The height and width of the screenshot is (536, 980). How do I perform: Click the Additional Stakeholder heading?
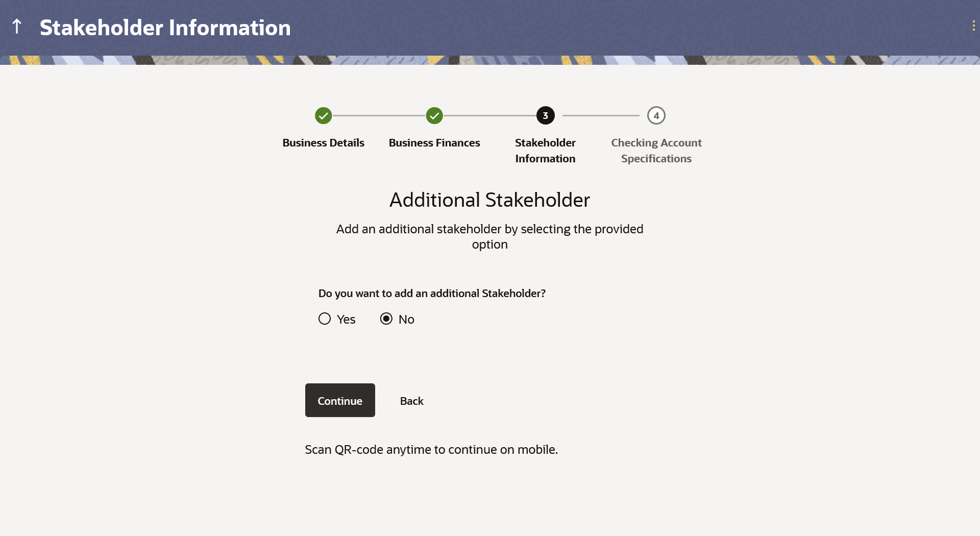[x=490, y=200]
